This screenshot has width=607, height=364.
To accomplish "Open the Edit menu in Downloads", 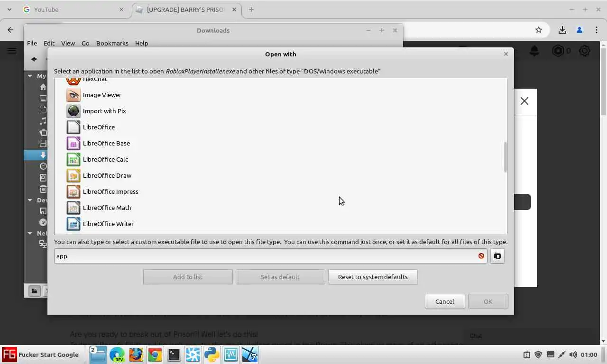I will [49, 43].
